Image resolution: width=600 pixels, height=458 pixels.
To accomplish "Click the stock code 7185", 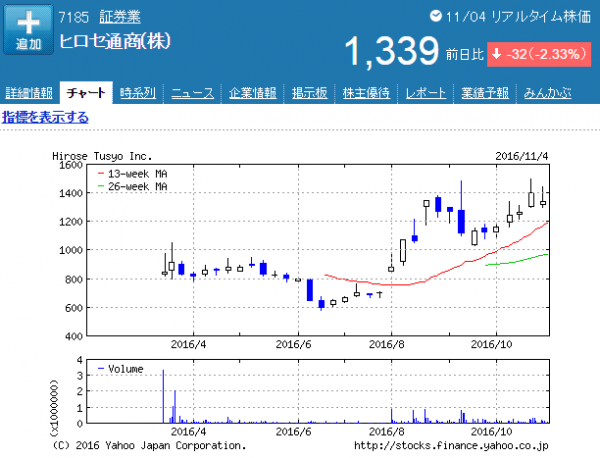I will click(x=73, y=17).
